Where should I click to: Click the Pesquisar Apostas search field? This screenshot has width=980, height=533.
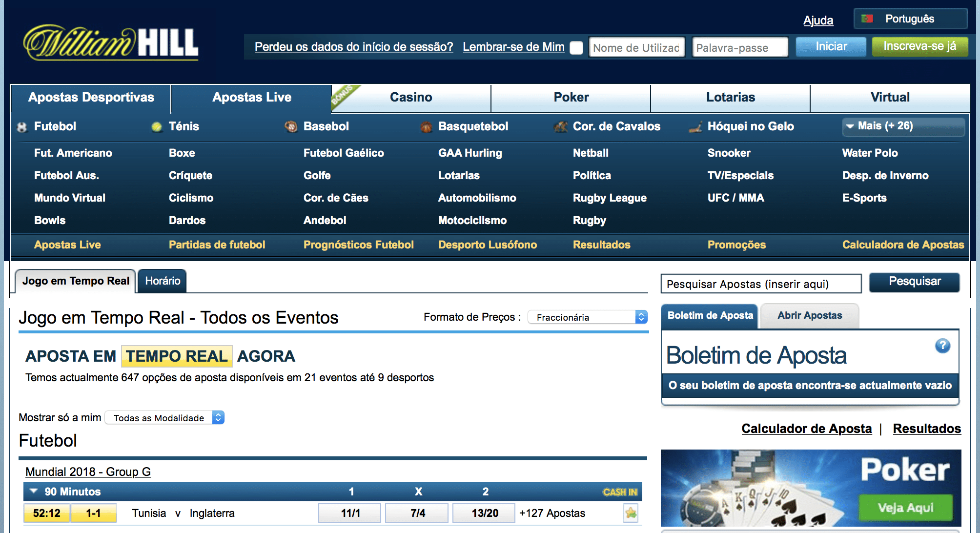760,284
